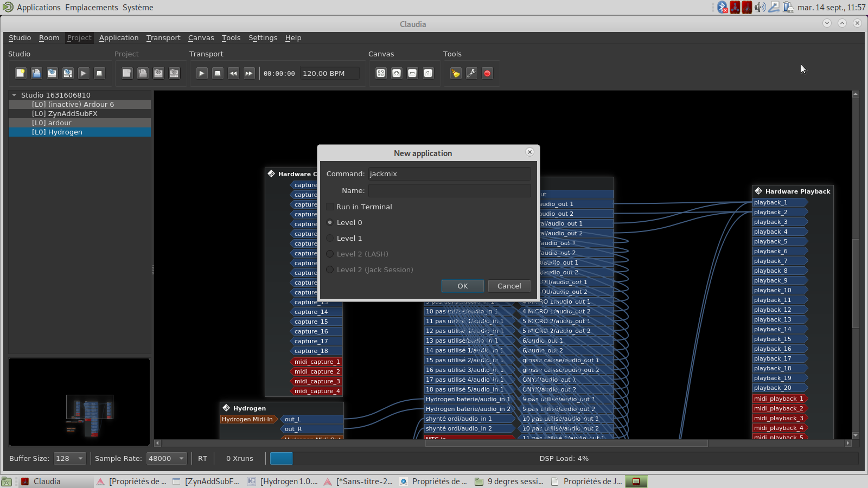Open the Transport menu
868x488 pixels.
pos(163,38)
